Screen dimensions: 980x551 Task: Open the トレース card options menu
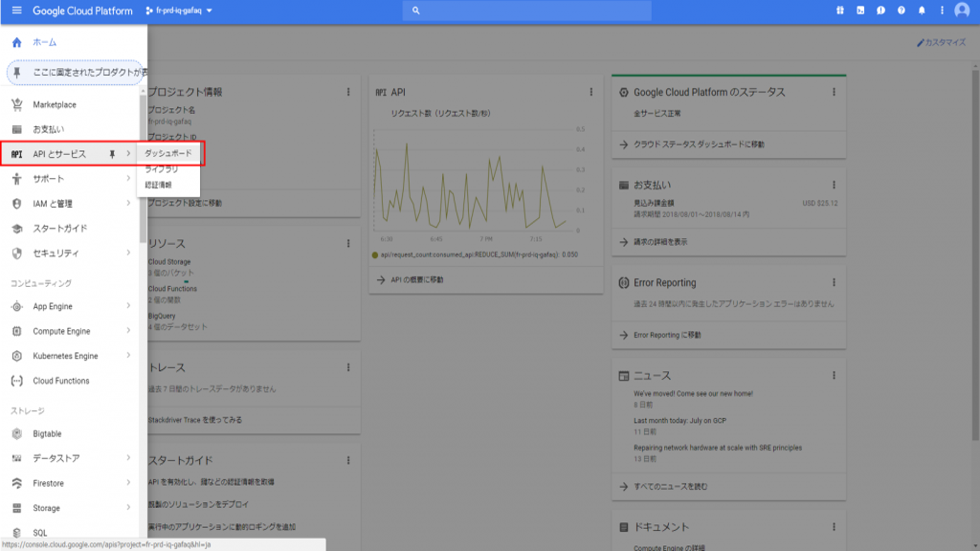[x=348, y=367]
